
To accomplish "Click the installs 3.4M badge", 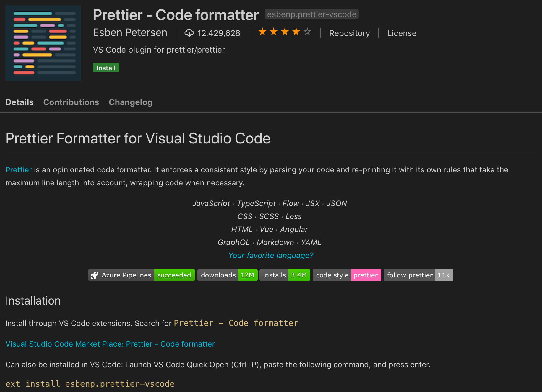I will tap(285, 275).
